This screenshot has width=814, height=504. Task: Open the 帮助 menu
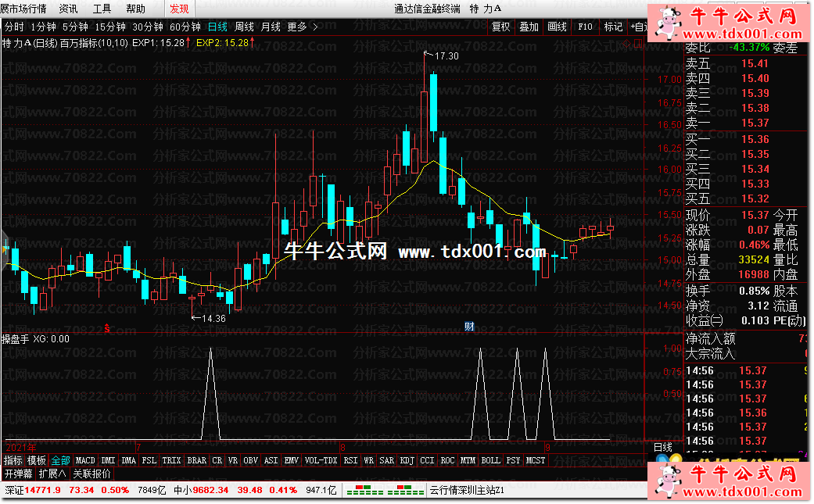[135, 9]
